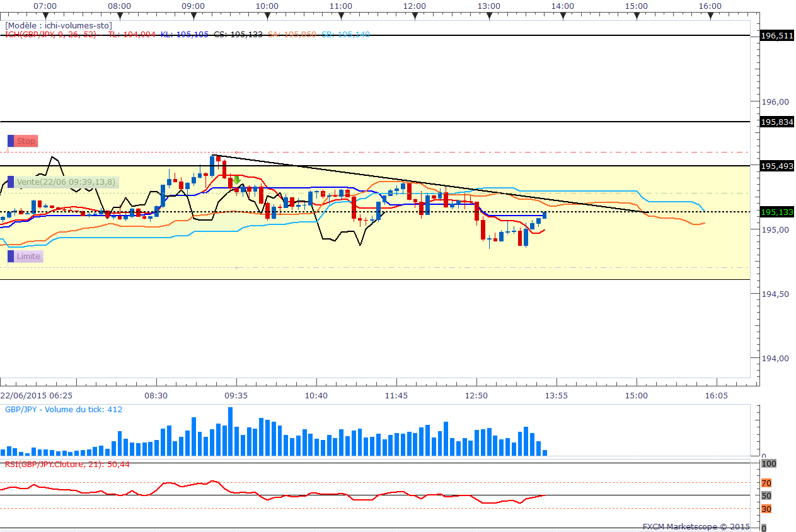The width and height of the screenshot is (796, 532).
Task: Click the 196,511 price level tag
Action: [777, 36]
